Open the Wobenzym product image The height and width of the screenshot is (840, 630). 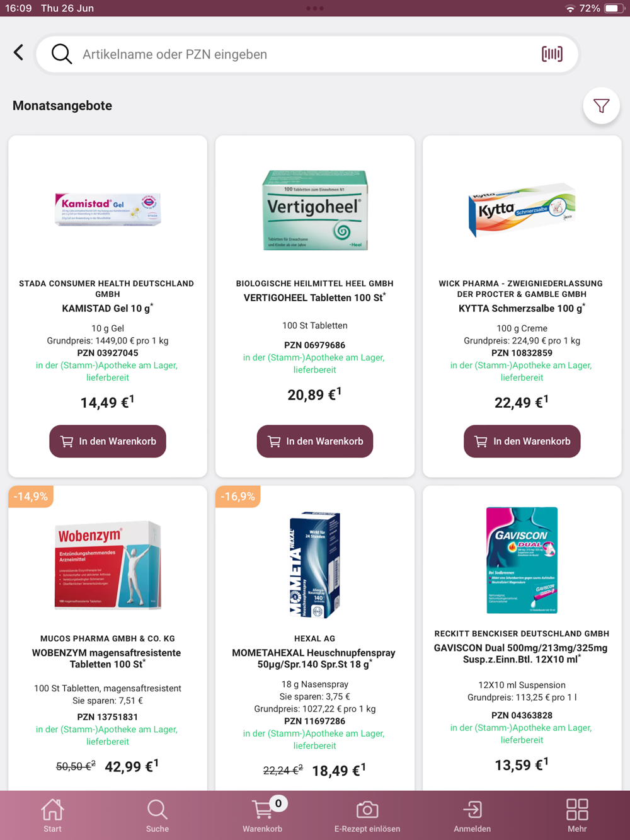pyautogui.click(x=108, y=565)
